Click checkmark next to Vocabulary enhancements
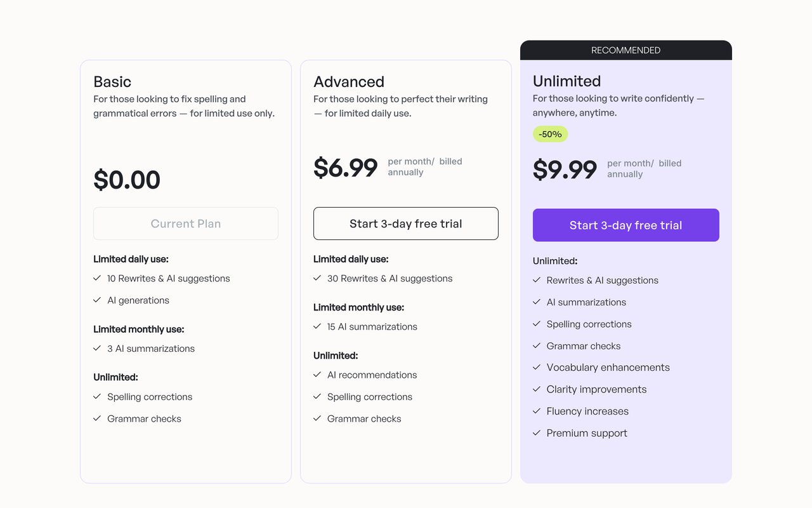Viewport: 812px width, 508px height. tap(537, 367)
